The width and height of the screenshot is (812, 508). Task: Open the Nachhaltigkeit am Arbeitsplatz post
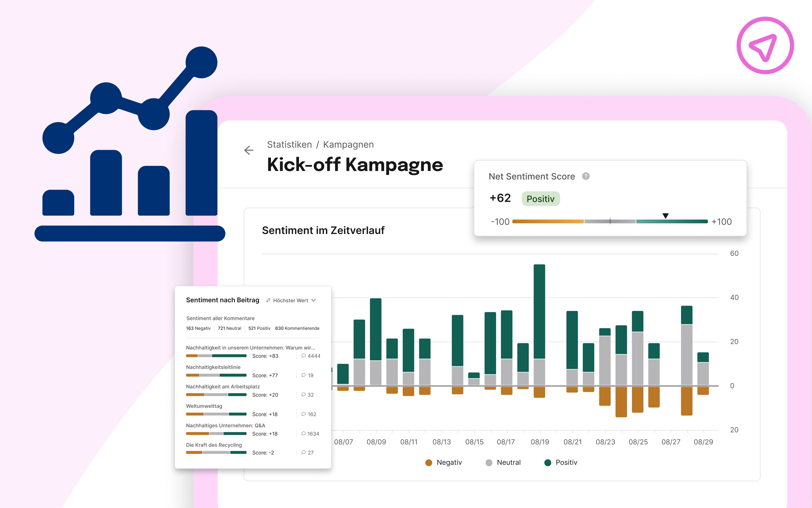[223, 387]
